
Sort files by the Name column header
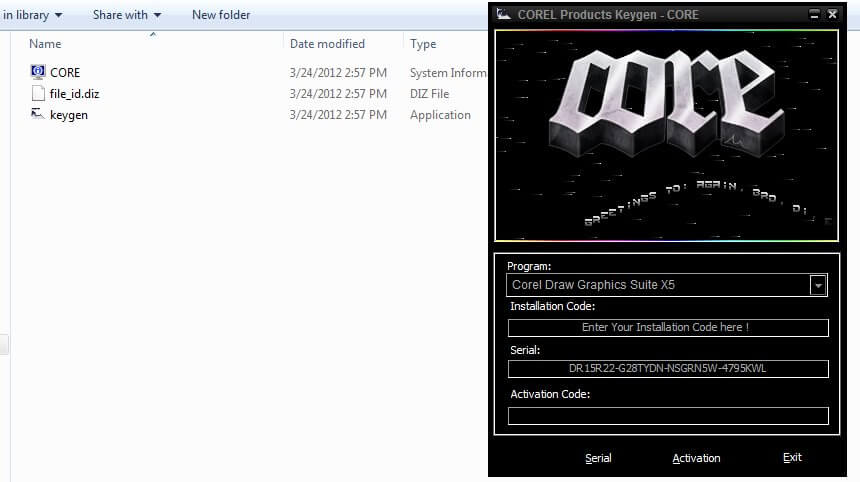pyautogui.click(x=44, y=44)
